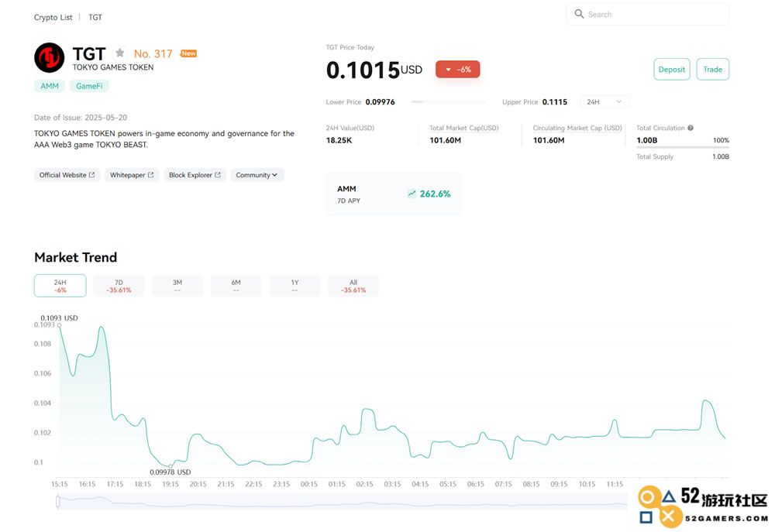Select the GameFi tag
775x532 pixels.
89,86
